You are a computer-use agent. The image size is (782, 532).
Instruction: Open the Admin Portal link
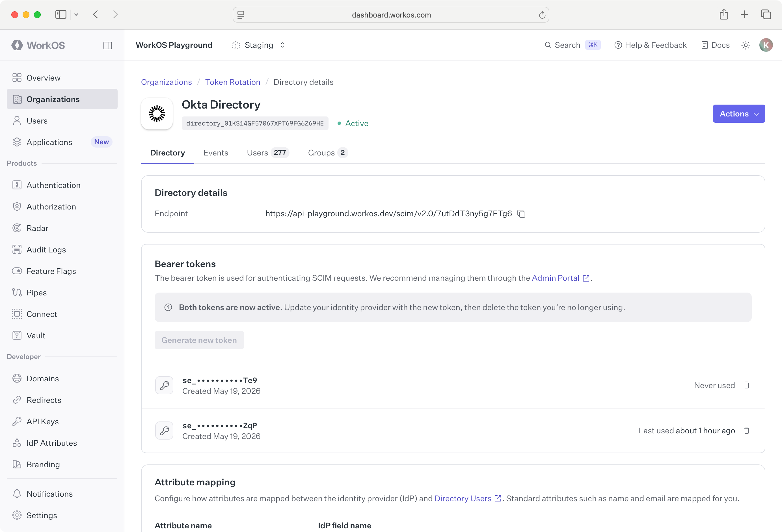pos(561,278)
